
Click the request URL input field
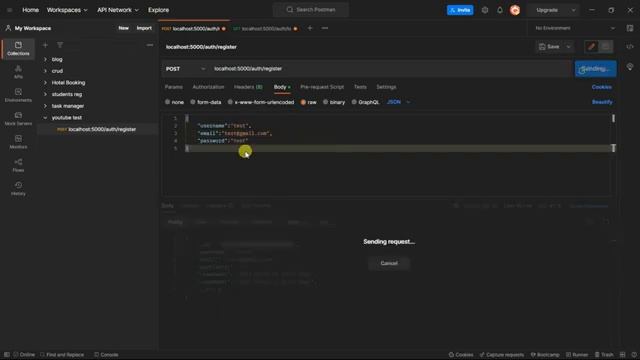[x=391, y=69]
